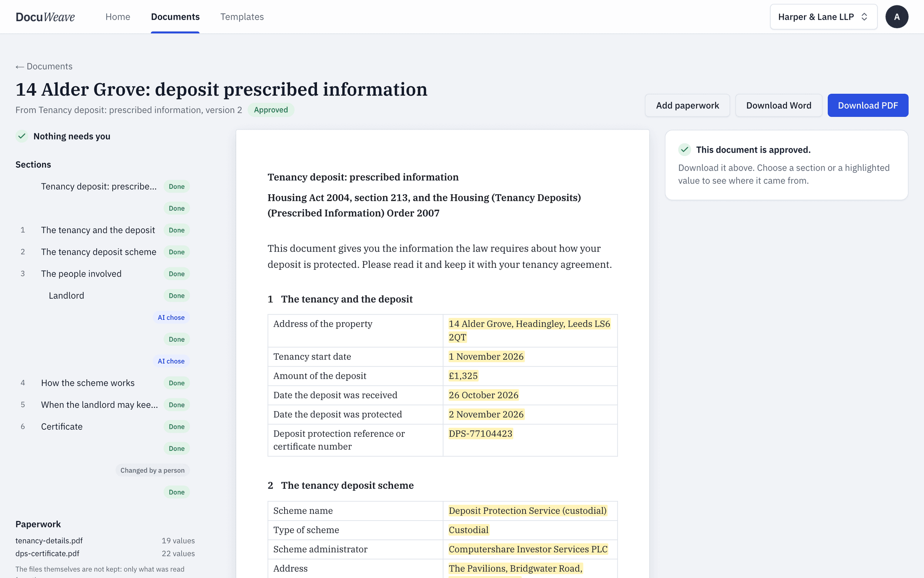Image resolution: width=924 pixels, height=578 pixels.
Task: Open tenancy-details.pdf in Paperwork
Action: click(x=49, y=541)
